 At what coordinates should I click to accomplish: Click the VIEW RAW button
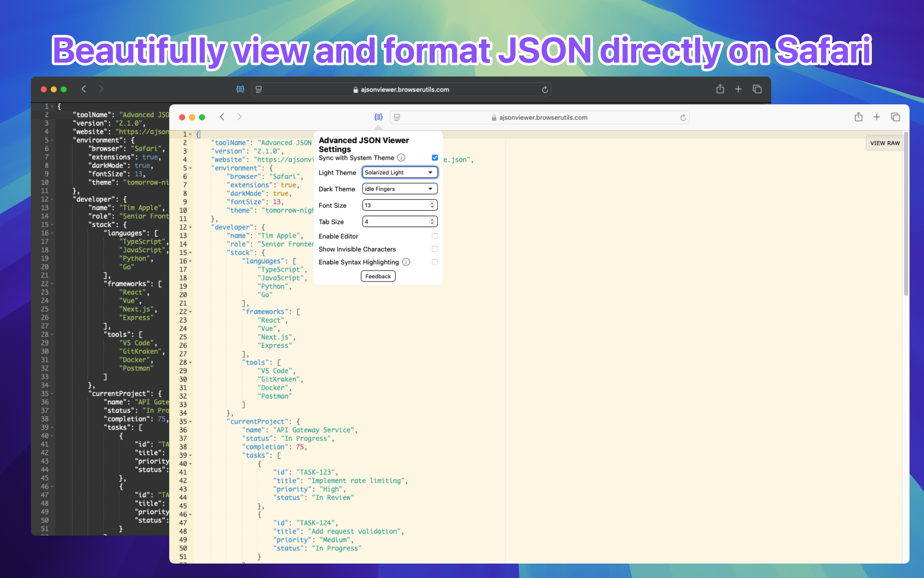(885, 143)
